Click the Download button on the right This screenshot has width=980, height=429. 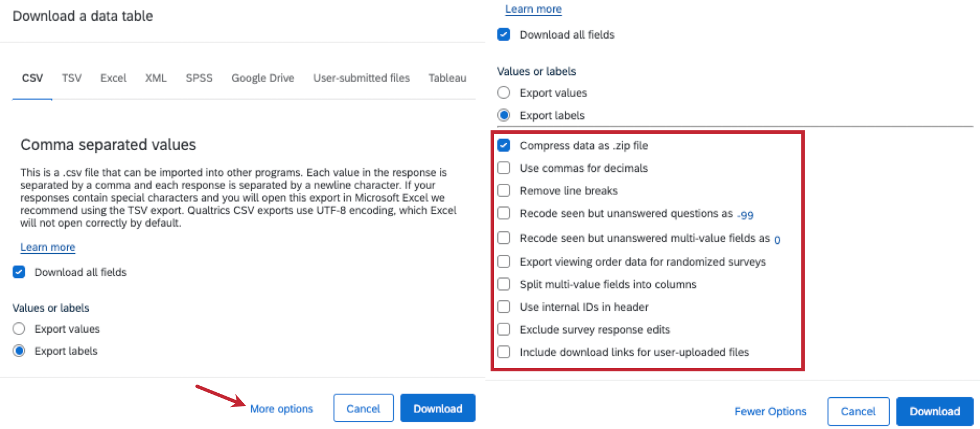click(934, 411)
